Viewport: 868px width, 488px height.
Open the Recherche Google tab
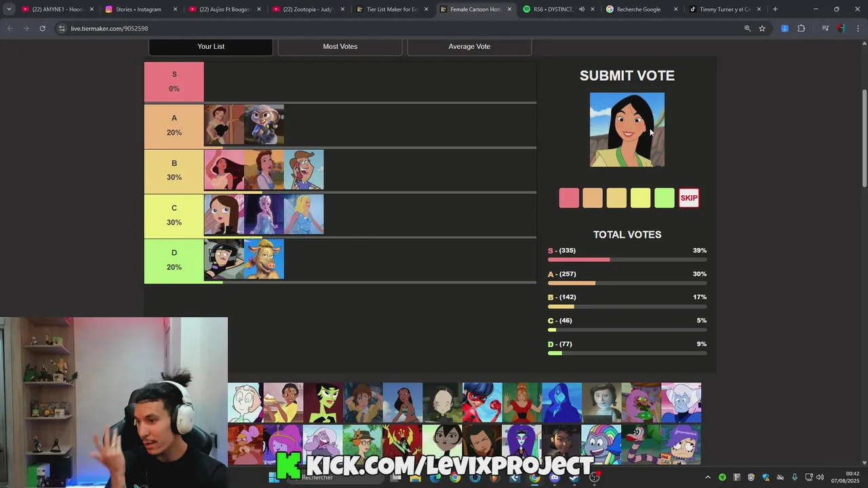[x=642, y=9]
